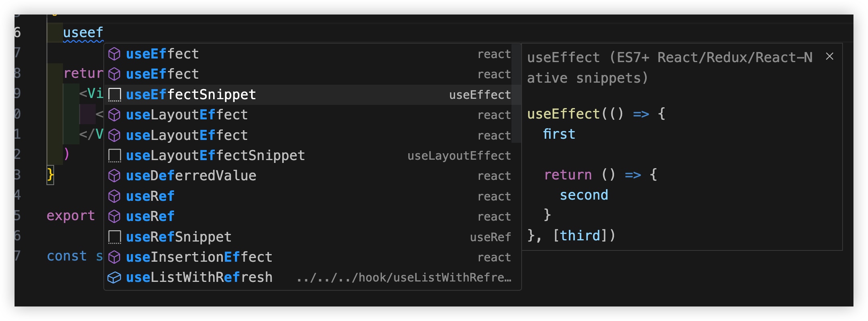
Task: Click the typed text useef in editor
Action: (83, 33)
